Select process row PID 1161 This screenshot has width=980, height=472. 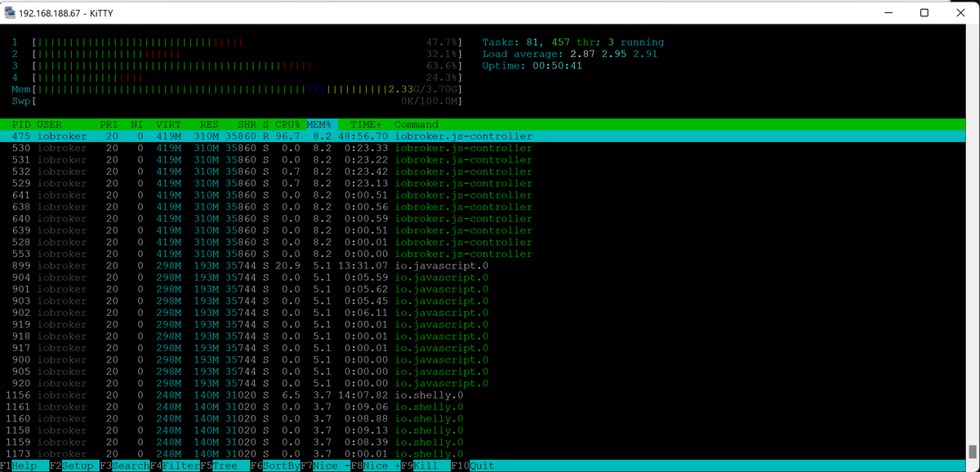483,406
